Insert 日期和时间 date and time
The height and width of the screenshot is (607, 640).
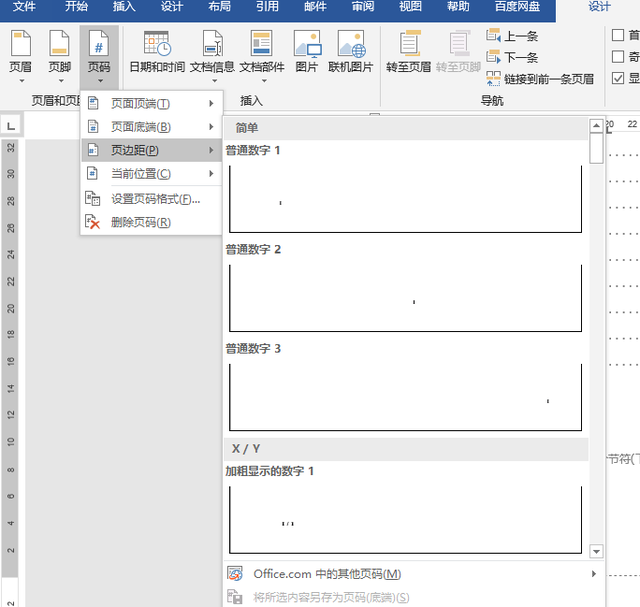coord(157,51)
